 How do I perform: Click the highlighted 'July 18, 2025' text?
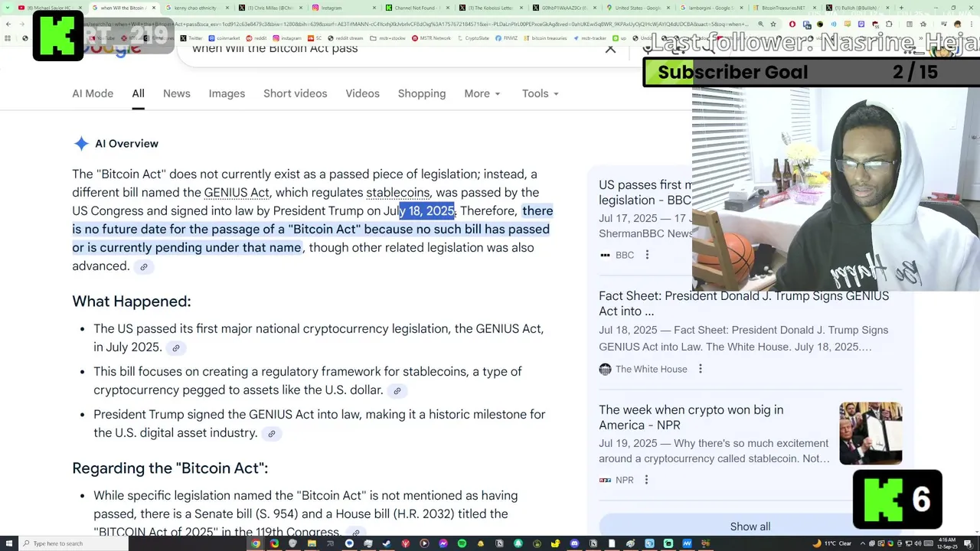pos(420,211)
